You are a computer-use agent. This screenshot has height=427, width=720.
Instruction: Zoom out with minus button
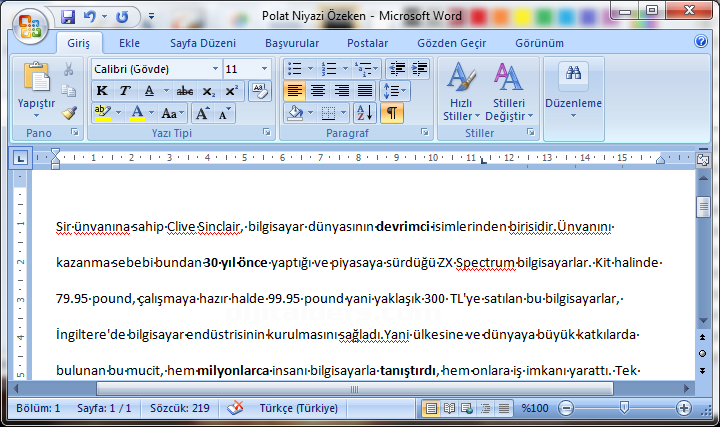click(x=566, y=408)
